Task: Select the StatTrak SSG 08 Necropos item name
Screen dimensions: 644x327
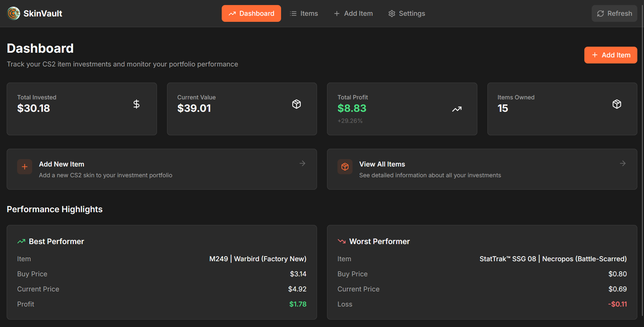Action: [553, 259]
